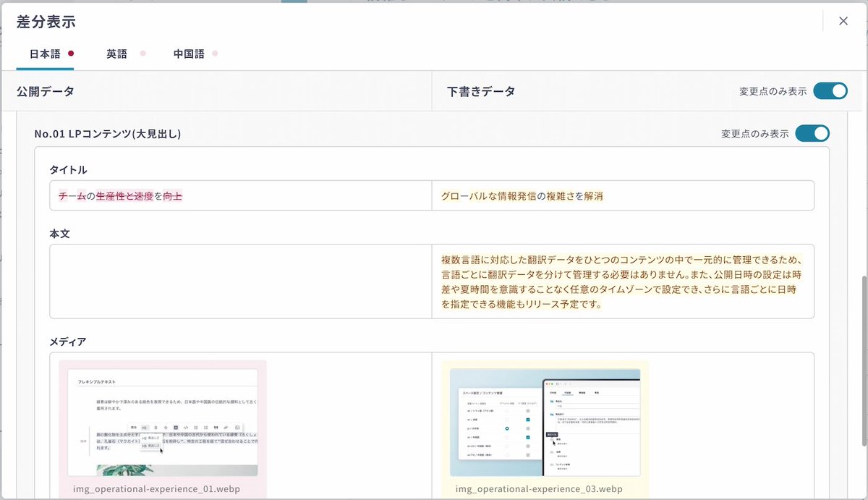Click the タイトル field label
The image size is (868, 500).
coord(69,169)
